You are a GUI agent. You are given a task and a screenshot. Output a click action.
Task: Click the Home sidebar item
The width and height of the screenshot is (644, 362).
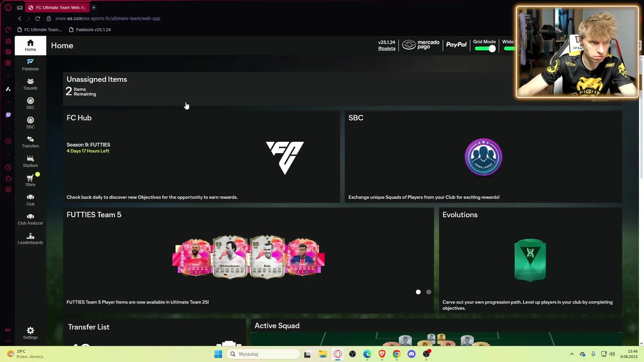[x=30, y=45]
